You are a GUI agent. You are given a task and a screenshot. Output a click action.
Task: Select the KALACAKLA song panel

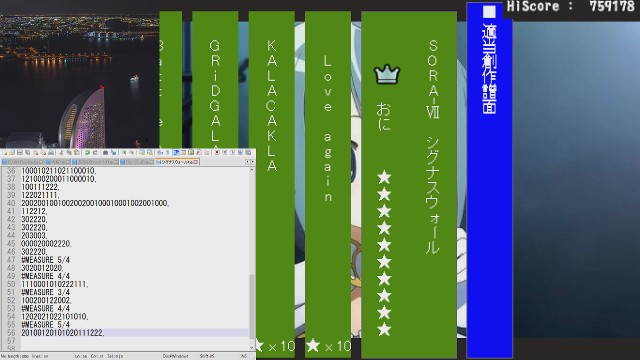point(271,184)
